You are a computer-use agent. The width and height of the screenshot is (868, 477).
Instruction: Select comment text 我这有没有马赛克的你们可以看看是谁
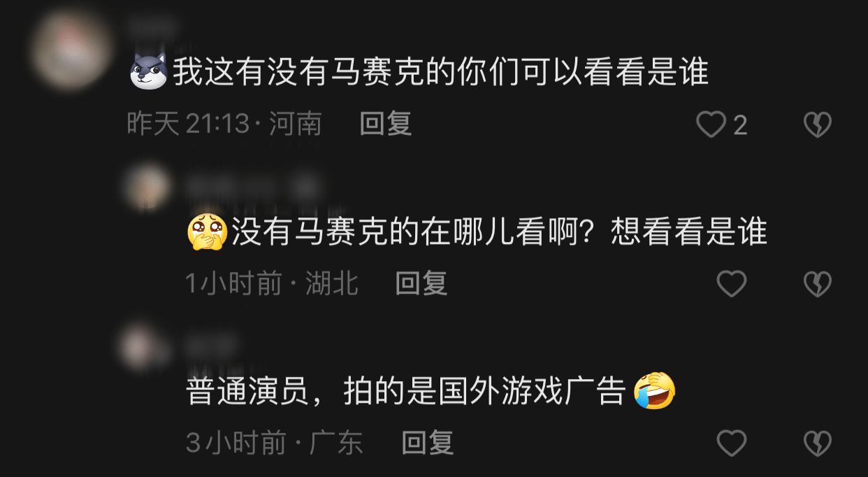441,72
